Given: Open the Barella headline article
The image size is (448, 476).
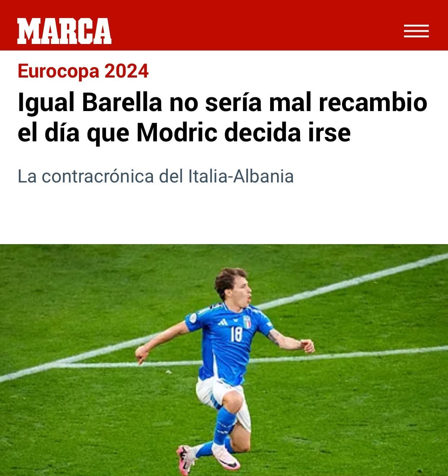Looking at the screenshot, I should click(x=222, y=118).
